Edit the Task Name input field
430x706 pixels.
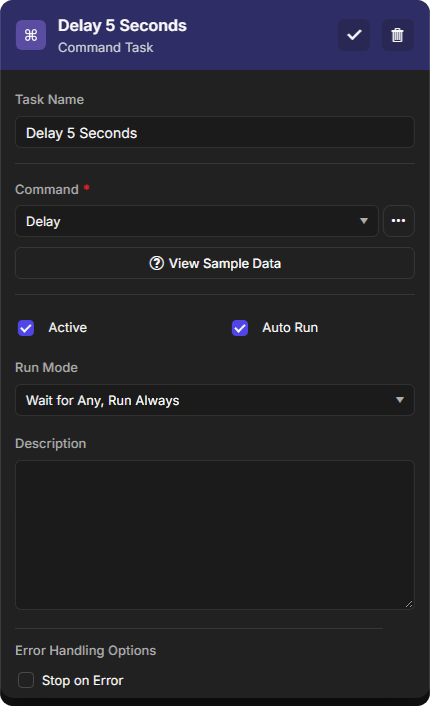coord(215,132)
